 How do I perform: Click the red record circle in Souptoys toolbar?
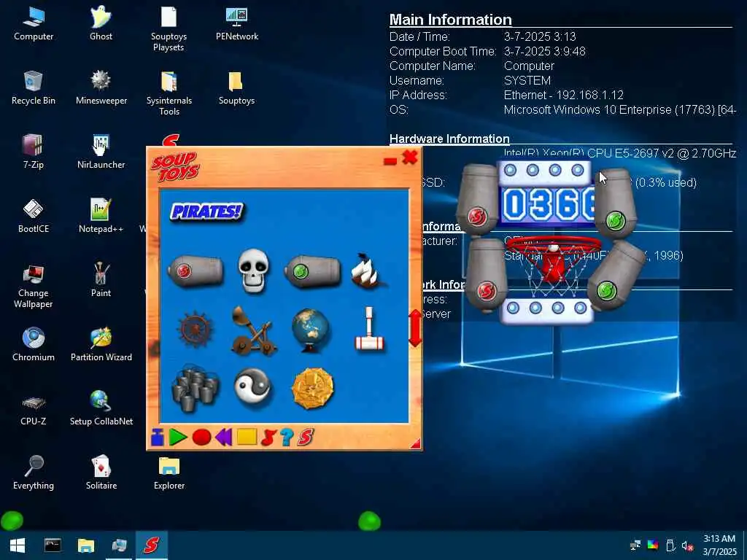pos(201,437)
